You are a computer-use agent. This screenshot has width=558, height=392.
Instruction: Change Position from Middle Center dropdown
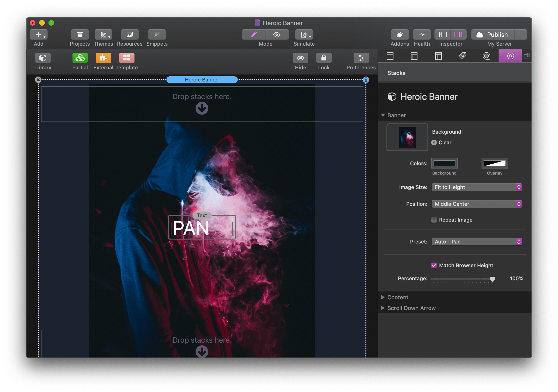[x=475, y=204]
